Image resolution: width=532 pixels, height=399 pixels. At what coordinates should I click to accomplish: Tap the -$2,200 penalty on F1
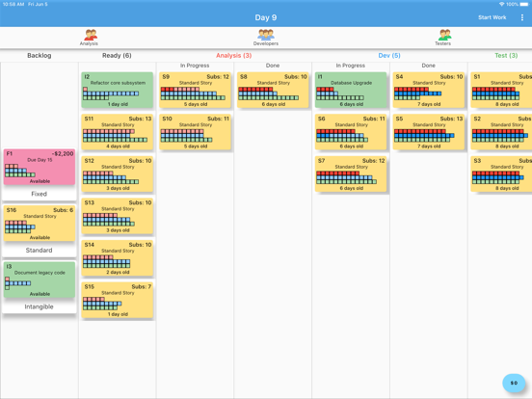click(63, 153)
